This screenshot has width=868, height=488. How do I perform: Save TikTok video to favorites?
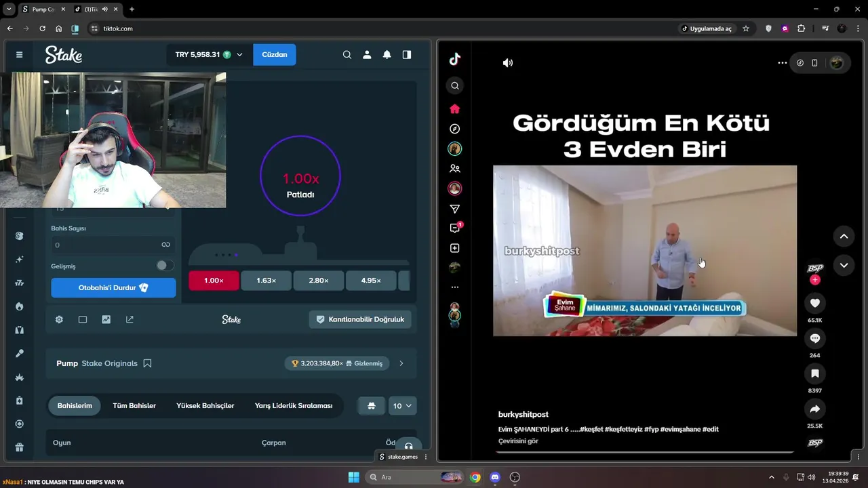click(815, 373)
